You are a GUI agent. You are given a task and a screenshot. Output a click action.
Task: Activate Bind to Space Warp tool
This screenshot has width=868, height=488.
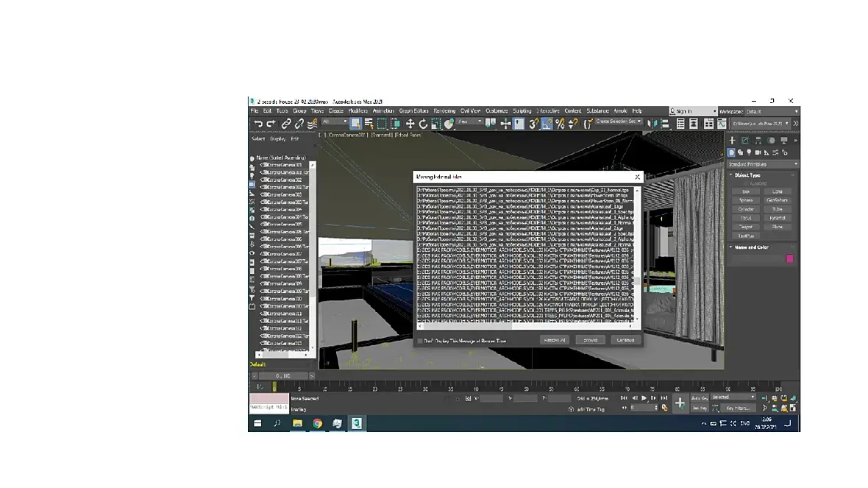[312, 124]
